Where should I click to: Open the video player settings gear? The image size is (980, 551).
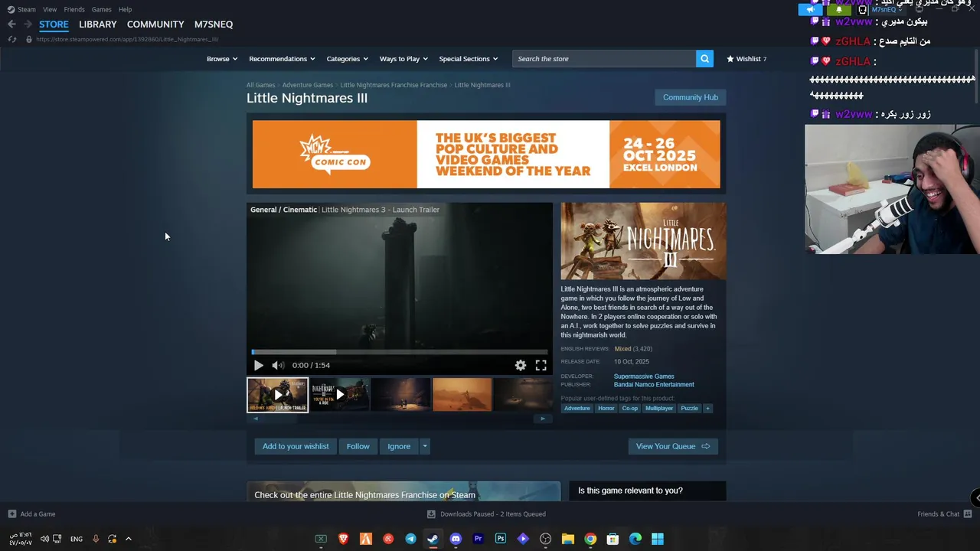tap(521, 366)
